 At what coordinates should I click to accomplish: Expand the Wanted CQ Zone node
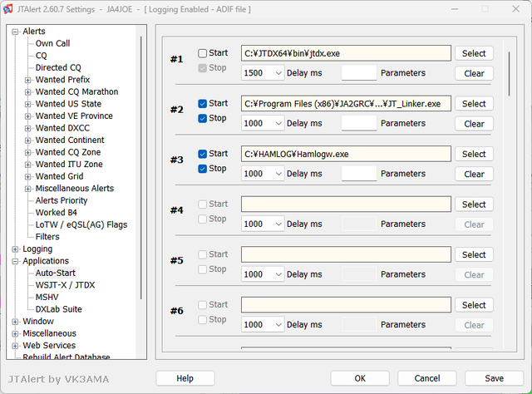pos(27,153)
